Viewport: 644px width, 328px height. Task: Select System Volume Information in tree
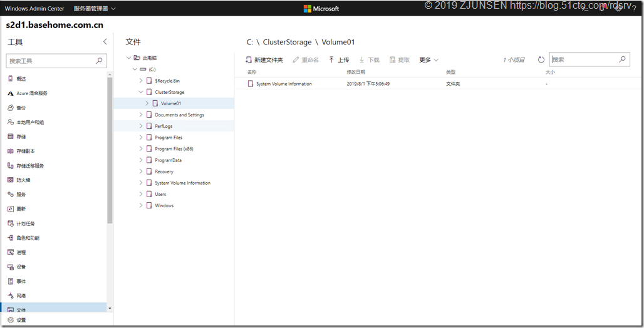(x=182, y=183)
